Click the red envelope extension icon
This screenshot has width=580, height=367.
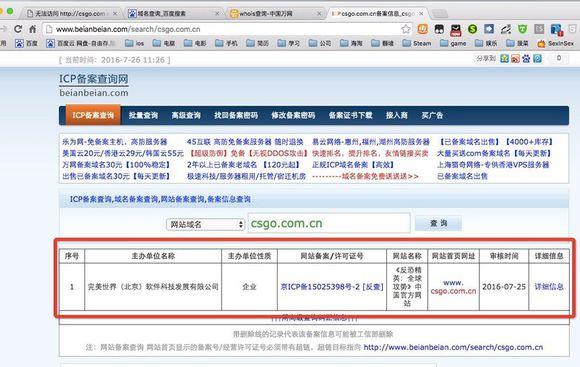456,30
